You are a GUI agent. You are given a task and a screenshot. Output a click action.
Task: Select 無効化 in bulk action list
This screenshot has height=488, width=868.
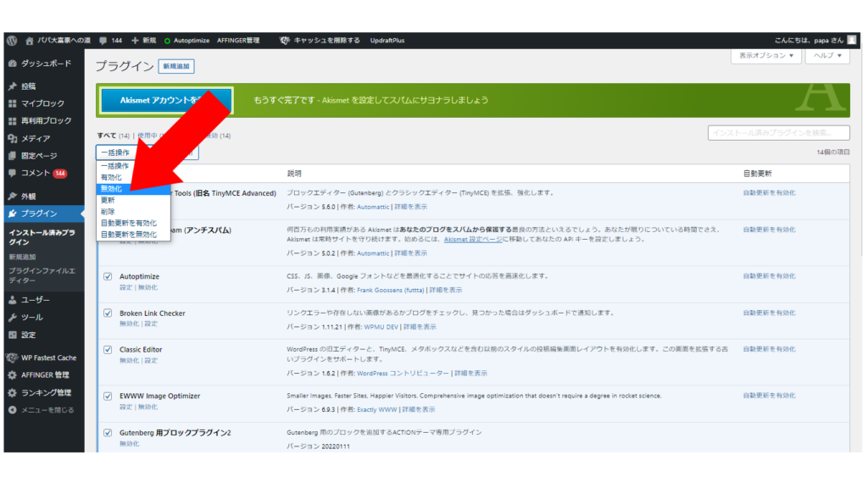coord(133,189)
